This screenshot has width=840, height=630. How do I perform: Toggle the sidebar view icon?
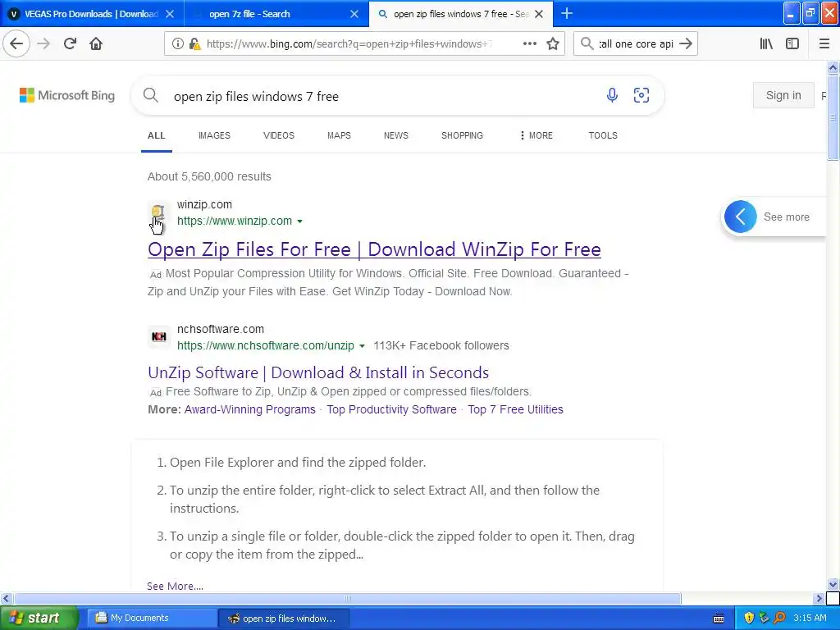(x=792, y=44)
